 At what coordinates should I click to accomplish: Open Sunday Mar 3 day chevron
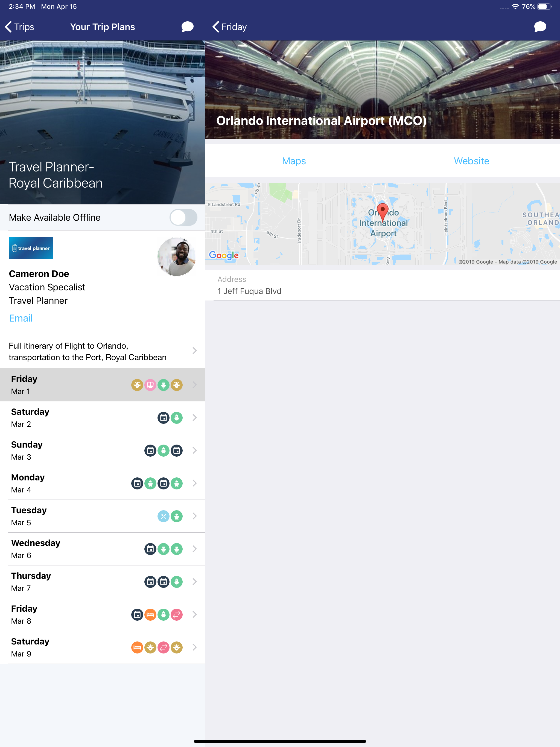pyautogui.click(x=194, y=450)
